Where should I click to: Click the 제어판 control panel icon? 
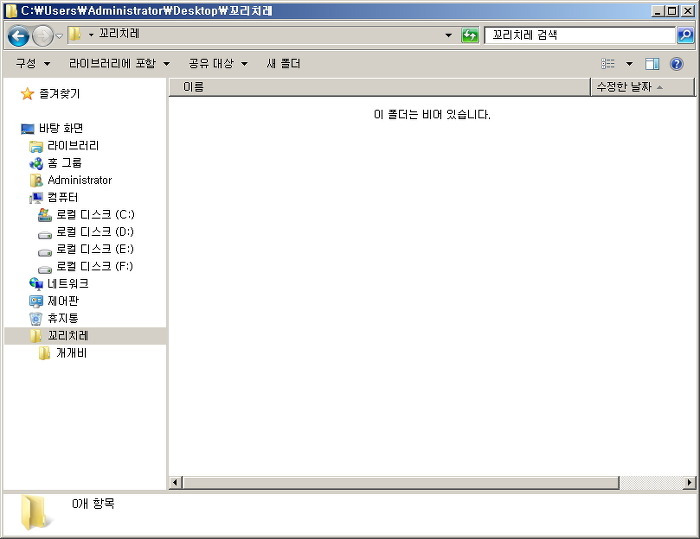pos(36,301)
